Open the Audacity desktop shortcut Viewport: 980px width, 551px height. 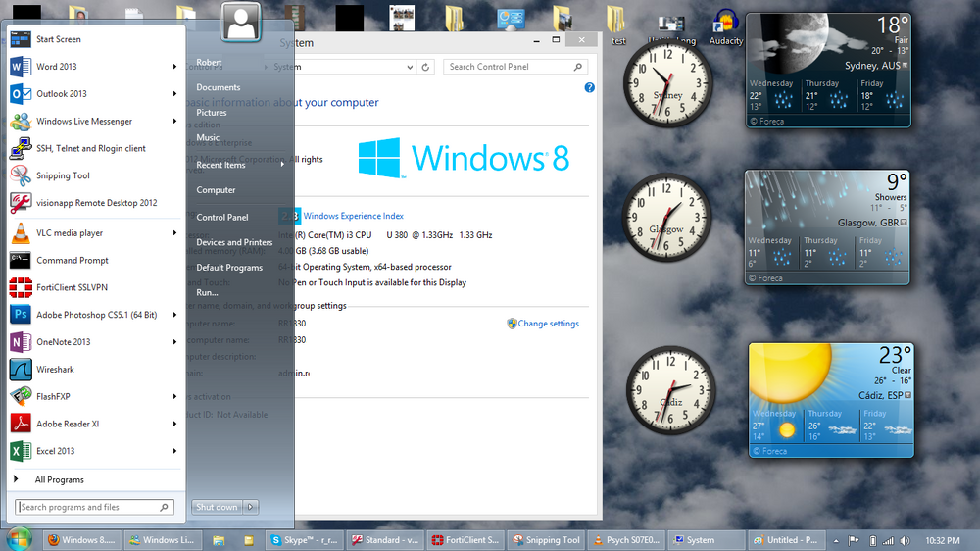(725, 27)
